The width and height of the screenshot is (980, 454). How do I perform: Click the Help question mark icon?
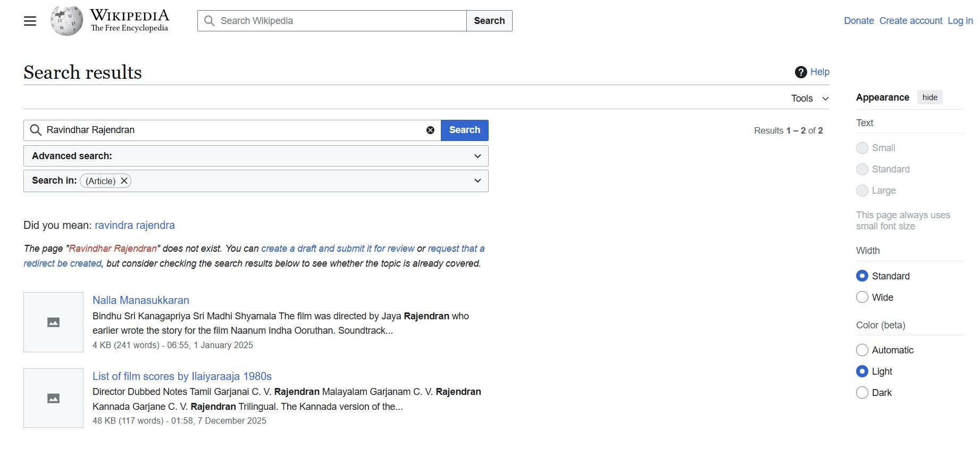coord(800,72)
